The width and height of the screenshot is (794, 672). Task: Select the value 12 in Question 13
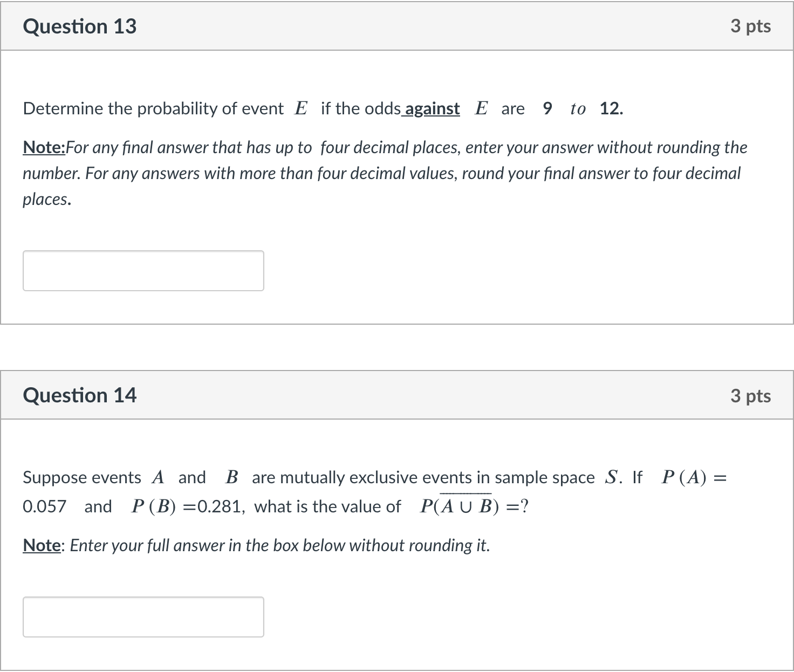click(x=608, y=108)
